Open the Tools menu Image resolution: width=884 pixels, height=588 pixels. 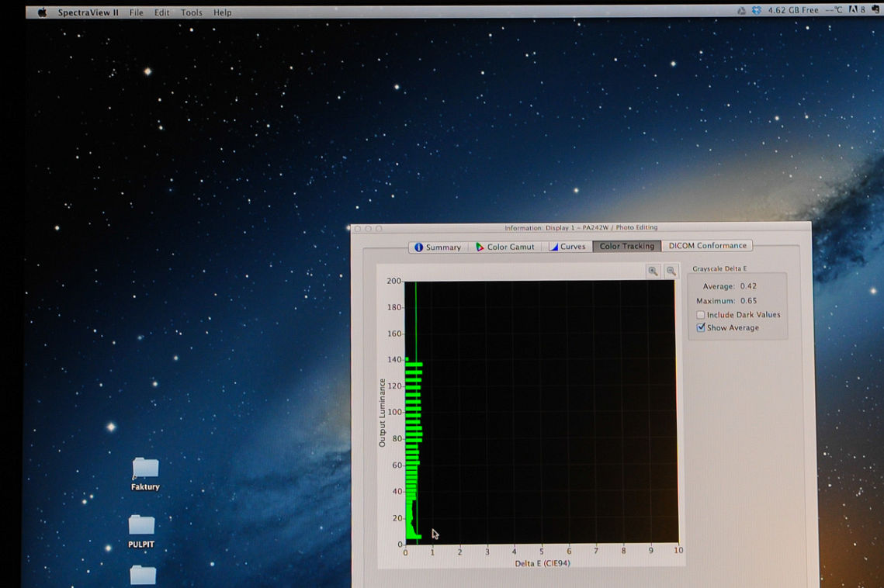(192, 12)
